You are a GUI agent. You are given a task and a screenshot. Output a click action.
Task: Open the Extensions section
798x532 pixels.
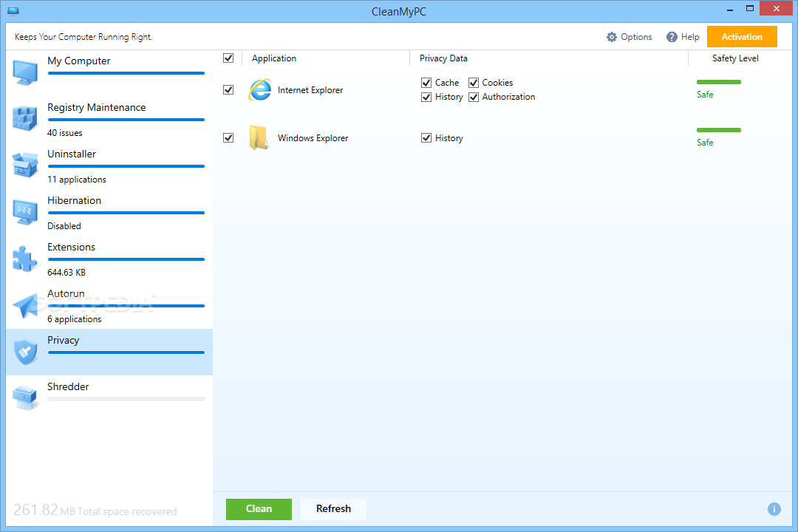[x=109, y=259]
